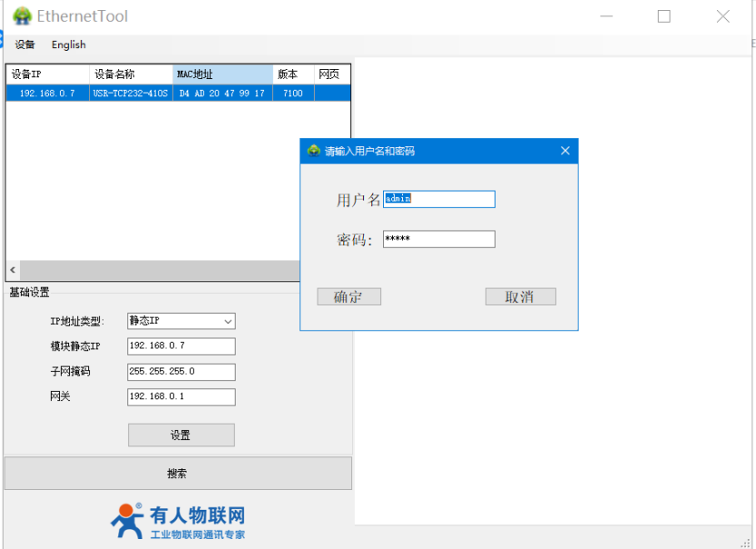Click 取消 to cancel login
This screenshot has height=549, width=756.
click(519, 297)
